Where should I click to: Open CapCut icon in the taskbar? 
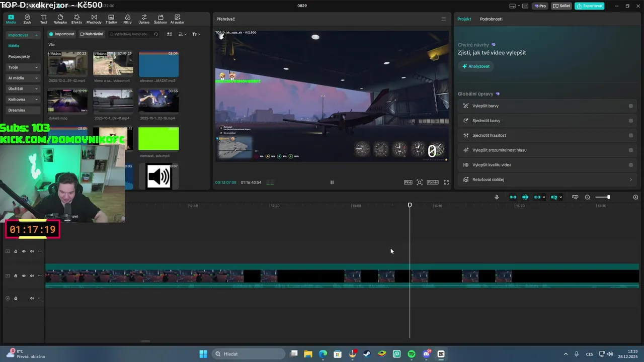pyautogui.click(x=441, y=354)
